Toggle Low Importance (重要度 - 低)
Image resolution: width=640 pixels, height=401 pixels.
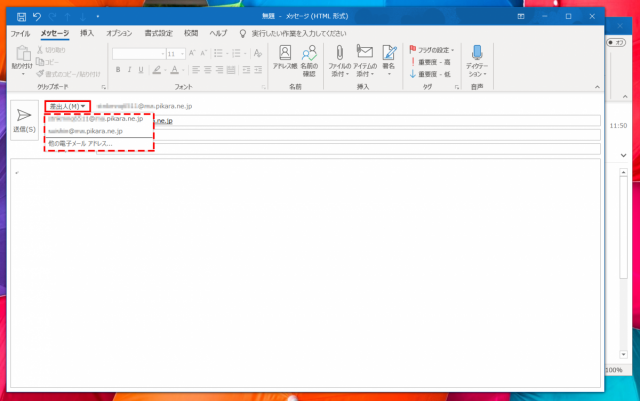(x=433, y=73)
